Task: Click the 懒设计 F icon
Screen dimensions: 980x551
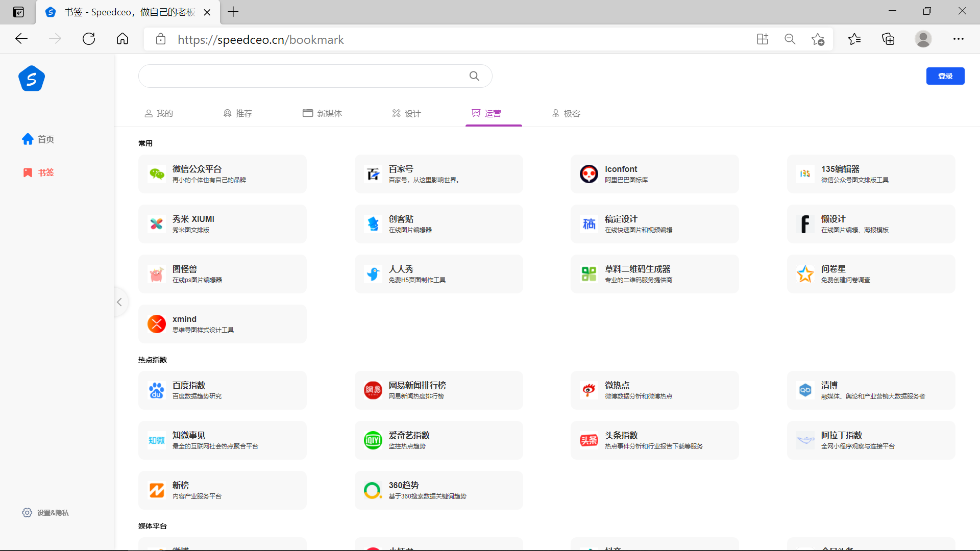Action: [x=805, y=224]
